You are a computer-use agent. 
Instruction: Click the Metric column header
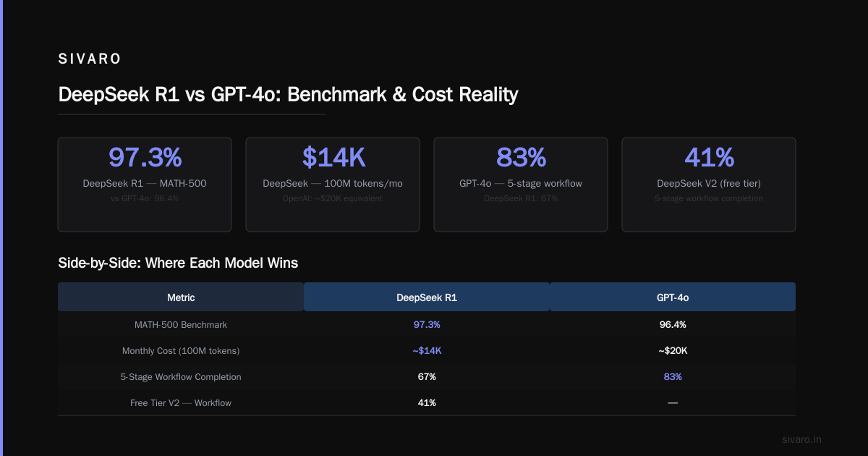[181, 297]
